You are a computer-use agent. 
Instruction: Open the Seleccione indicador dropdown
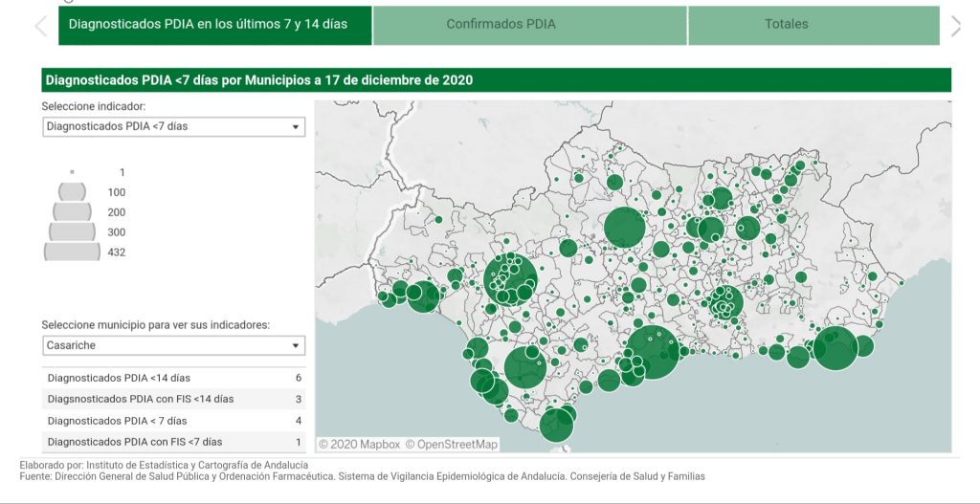[x=173, y=126]
